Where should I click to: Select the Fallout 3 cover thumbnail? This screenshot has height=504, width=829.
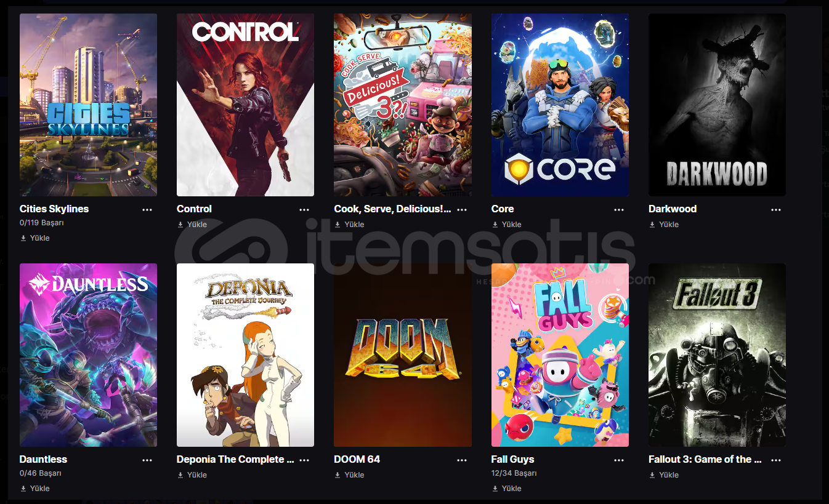tap(717, 355)
